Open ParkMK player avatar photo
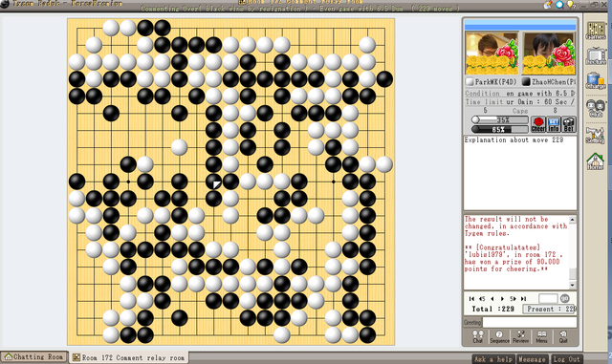The image size is (612, 364). tap(492, 54)
